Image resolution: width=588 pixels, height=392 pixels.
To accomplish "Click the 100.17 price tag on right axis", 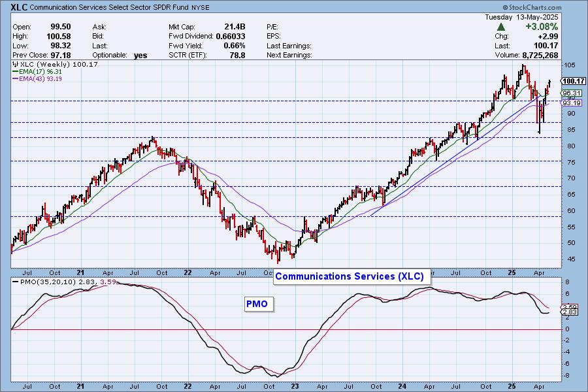I will click(x=574, y=81).
